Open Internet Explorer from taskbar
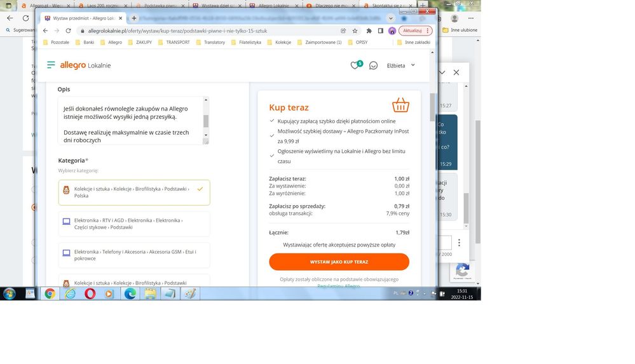The width and height of the screenshot is (635, 364). pos(70,293)
